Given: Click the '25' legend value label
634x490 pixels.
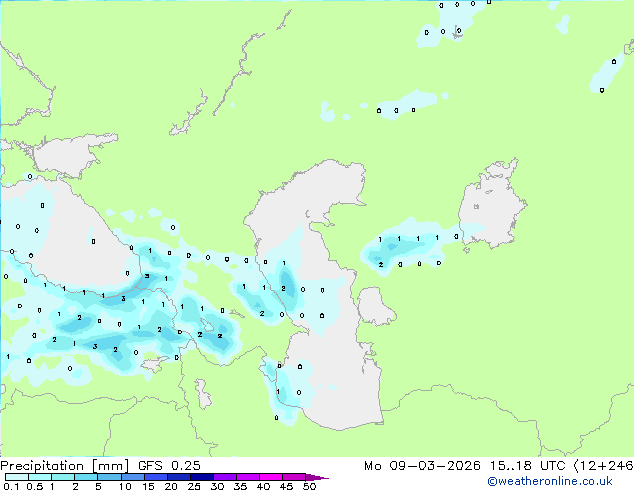Looking at the screenshot, I should pyautogui.click(x=194, y=486).
